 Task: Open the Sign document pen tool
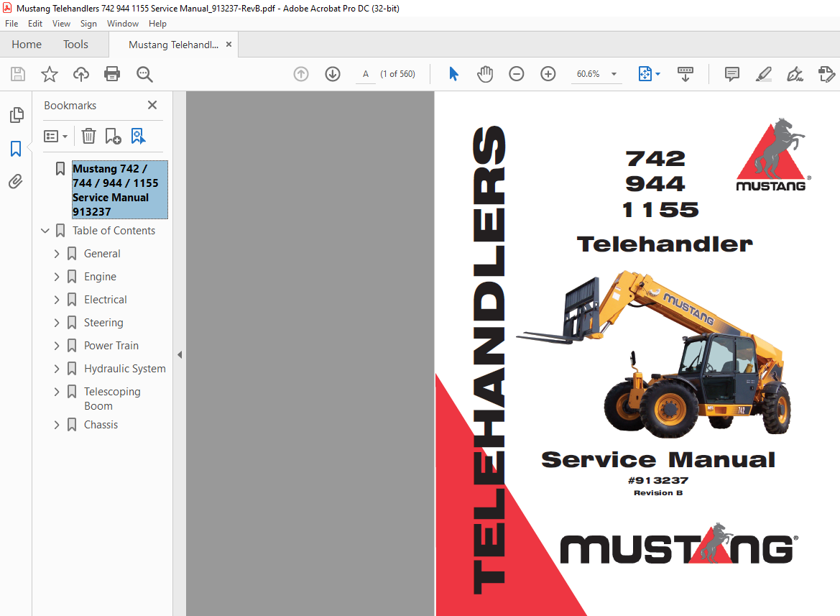coord(795,74)
